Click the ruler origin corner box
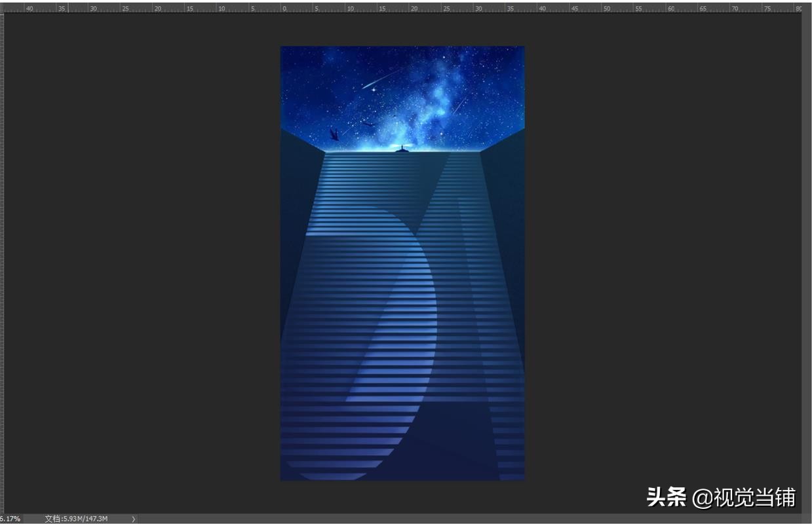Viewport: 812px width, 524px height. coord(3,8)
